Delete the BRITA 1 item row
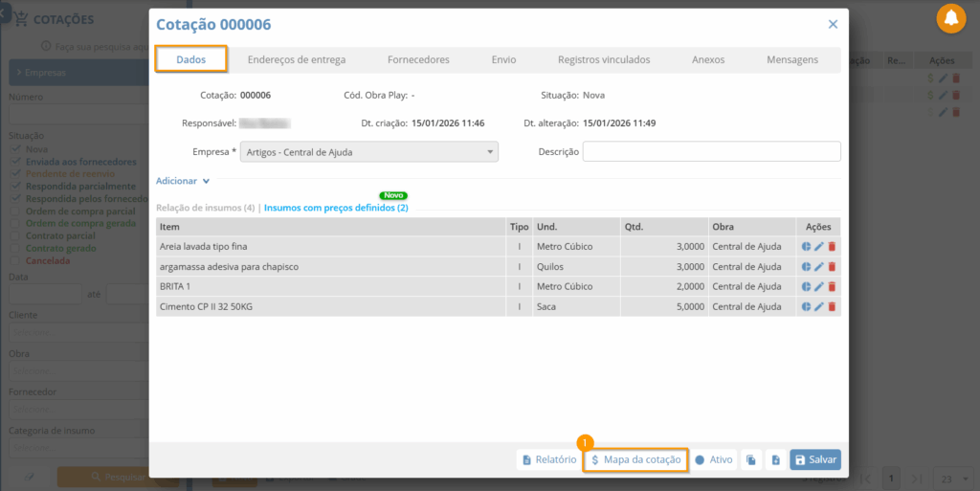The image size is (980, 491). pyautogui.click(x=832, y=286)
